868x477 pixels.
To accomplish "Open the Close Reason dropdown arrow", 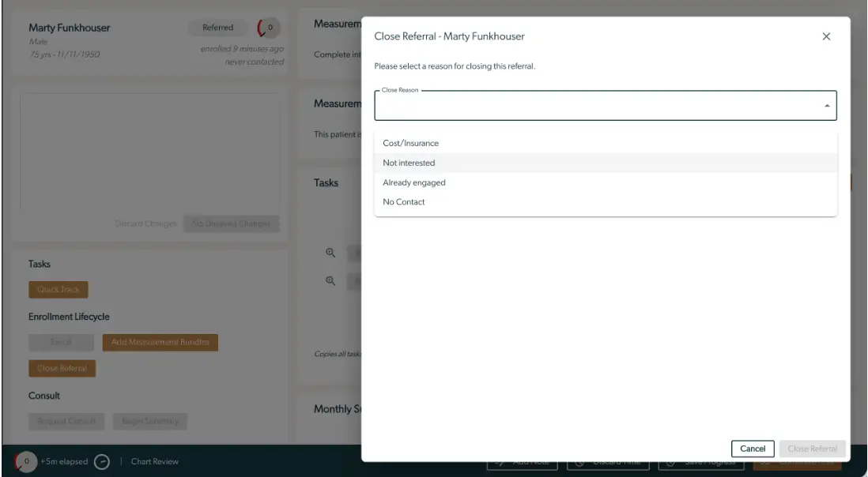I will 826,105.
